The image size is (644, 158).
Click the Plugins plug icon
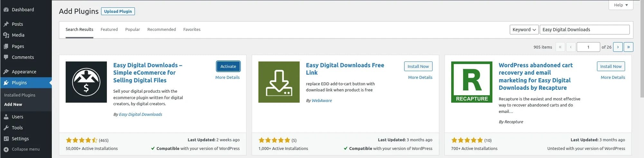coord(6,83)
